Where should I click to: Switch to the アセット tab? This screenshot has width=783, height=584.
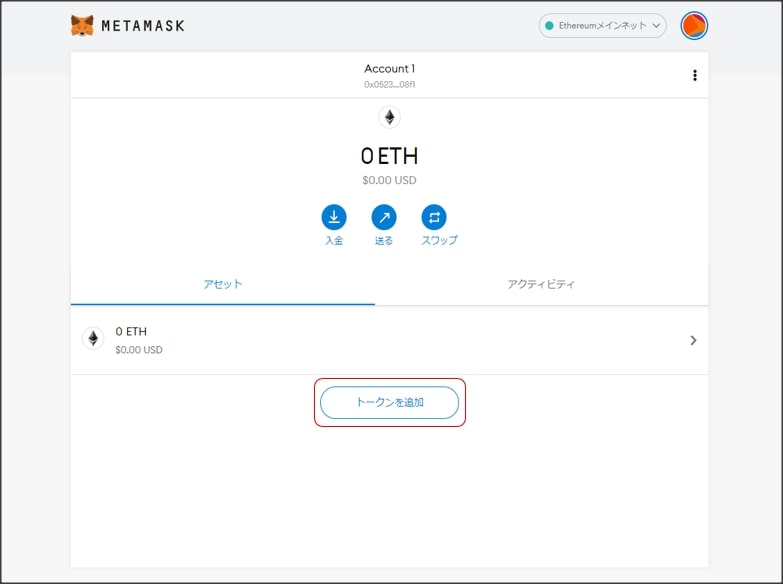pos(223,284)
